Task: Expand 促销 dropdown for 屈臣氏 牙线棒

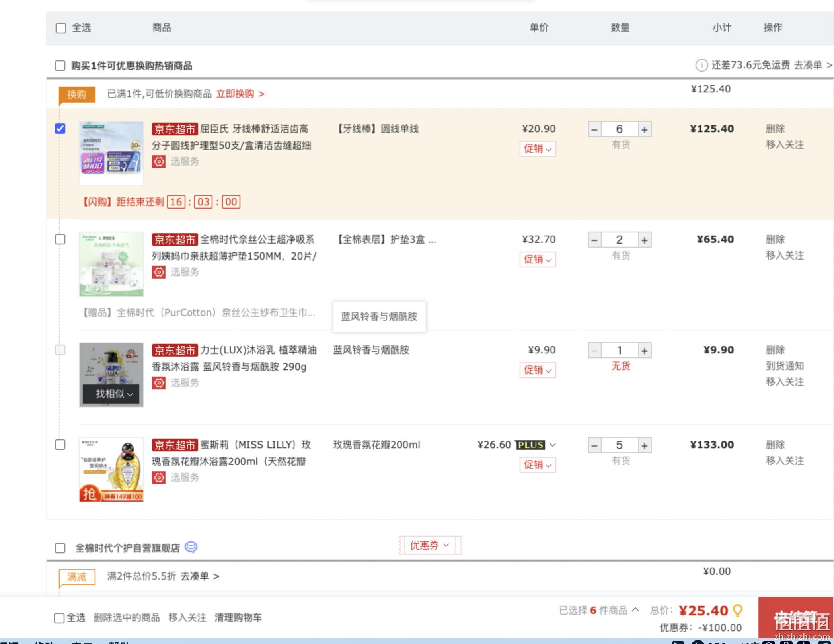Action: (x=538, y=149)
